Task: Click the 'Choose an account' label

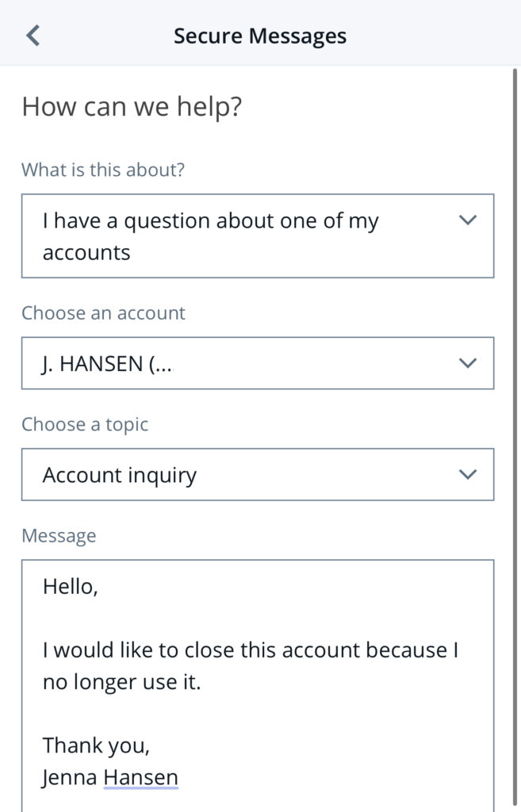Action: 103,313
